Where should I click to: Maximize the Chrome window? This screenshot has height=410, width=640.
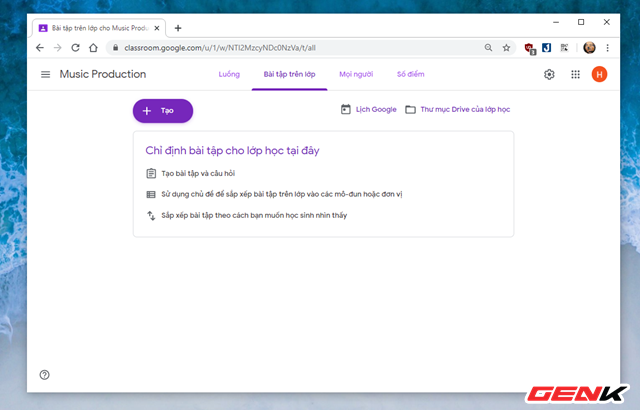tap(581, 22)
